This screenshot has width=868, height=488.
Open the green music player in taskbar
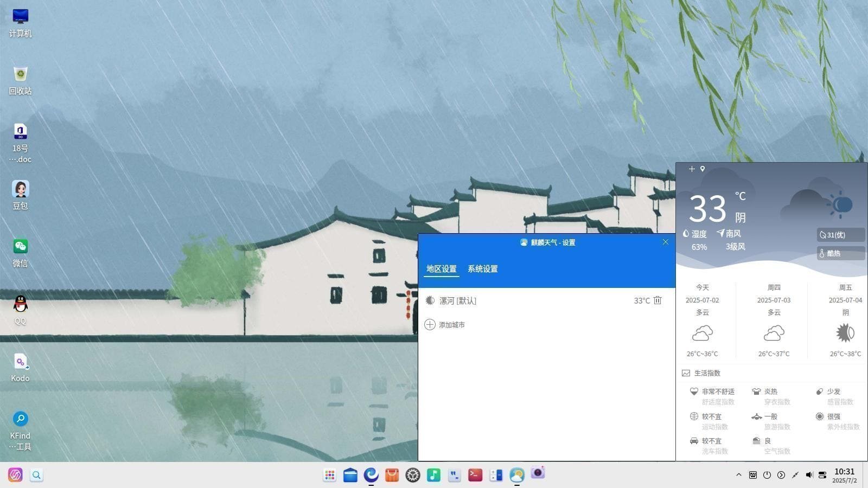pyautogui.click(x=433, y=475)
